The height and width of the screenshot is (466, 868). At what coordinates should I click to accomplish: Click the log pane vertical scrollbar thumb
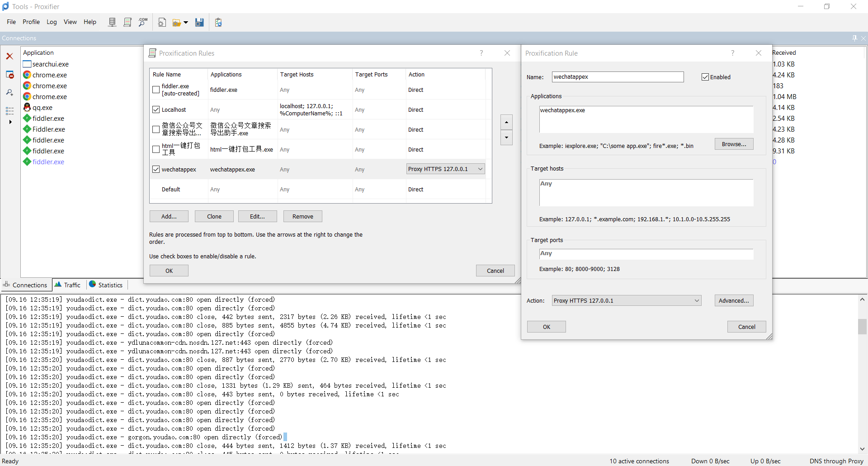click(x=862, y=326)
